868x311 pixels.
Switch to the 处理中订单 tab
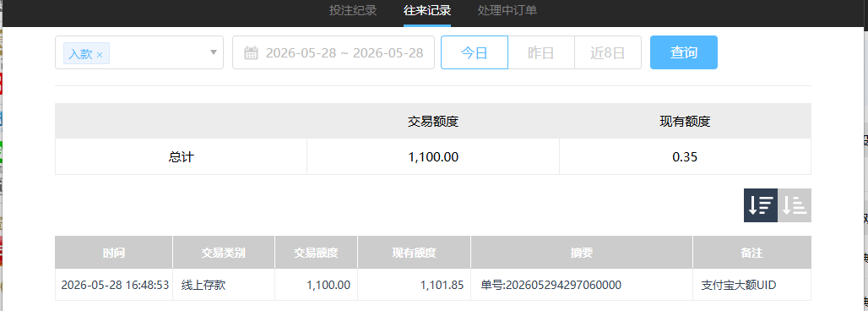coord(507,10)
